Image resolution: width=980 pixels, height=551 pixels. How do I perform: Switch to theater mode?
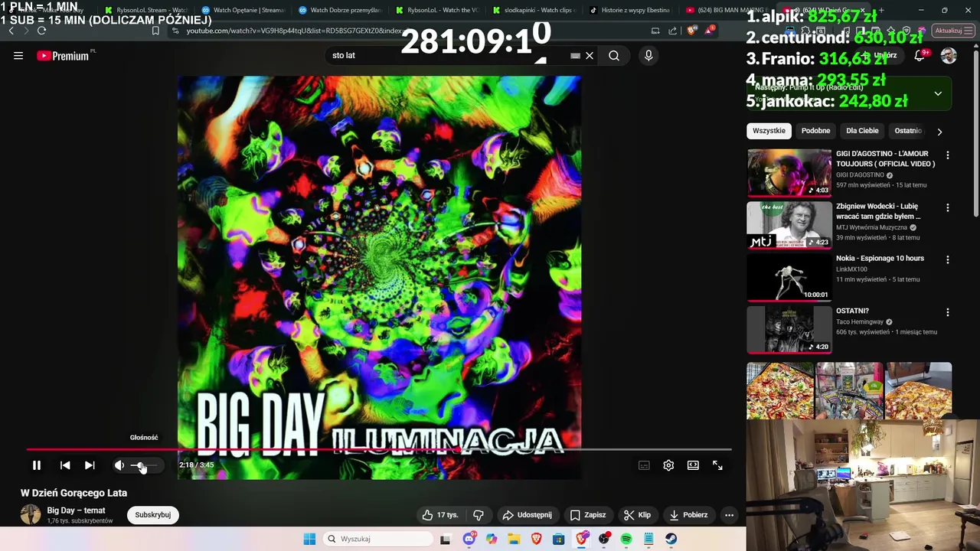click(693, 465)
